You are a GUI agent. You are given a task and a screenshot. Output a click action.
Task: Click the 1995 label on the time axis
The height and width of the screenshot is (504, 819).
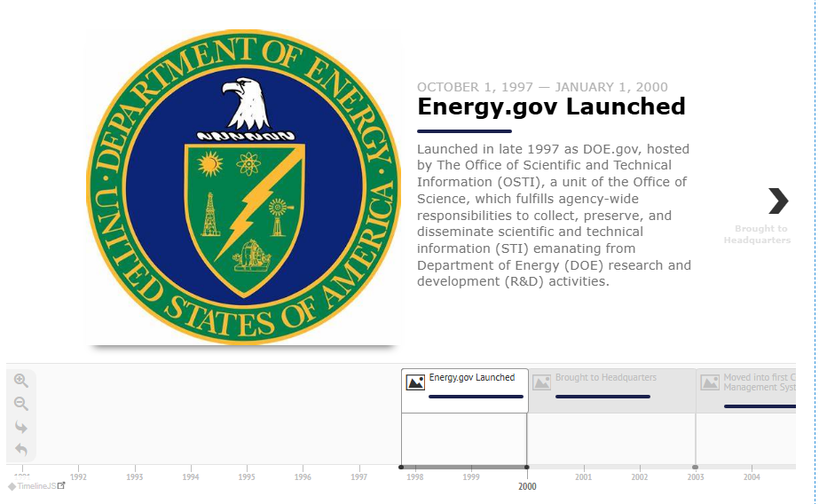tap(247, 476)
